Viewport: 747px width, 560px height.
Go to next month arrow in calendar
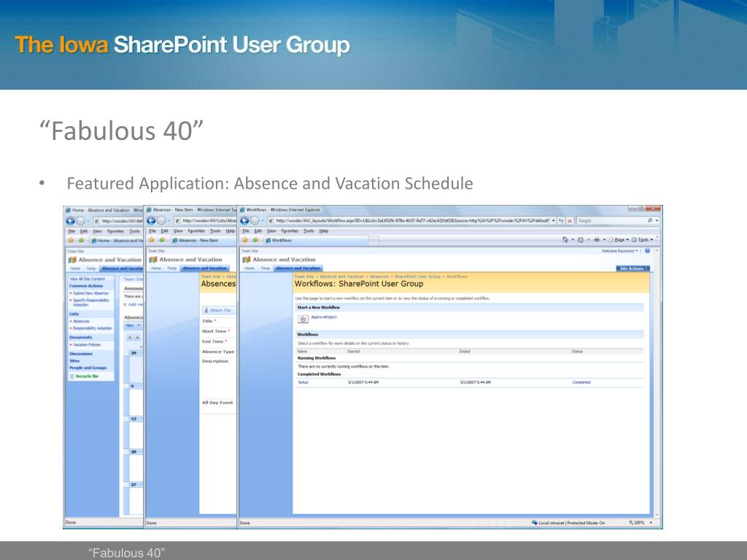138,338
